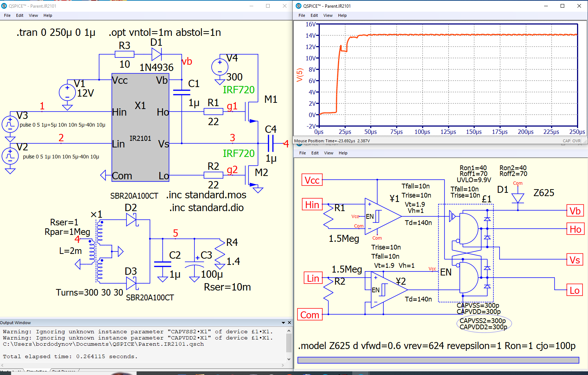Screen dimensions: 588x375
Task: Select R2 22 ohm gate resistor
Action: tap(213, 175)
